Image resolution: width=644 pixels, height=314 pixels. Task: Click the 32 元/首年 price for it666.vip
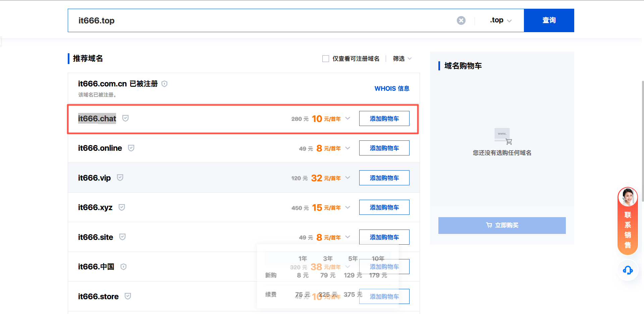pyautogui.click(x=326, y=178)
